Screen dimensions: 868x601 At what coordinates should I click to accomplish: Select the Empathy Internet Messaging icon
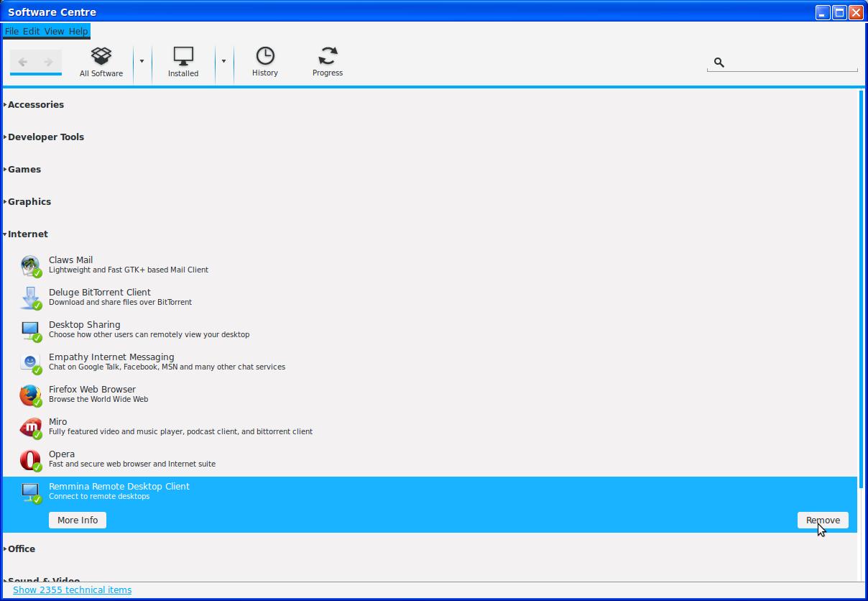point(30,362)
